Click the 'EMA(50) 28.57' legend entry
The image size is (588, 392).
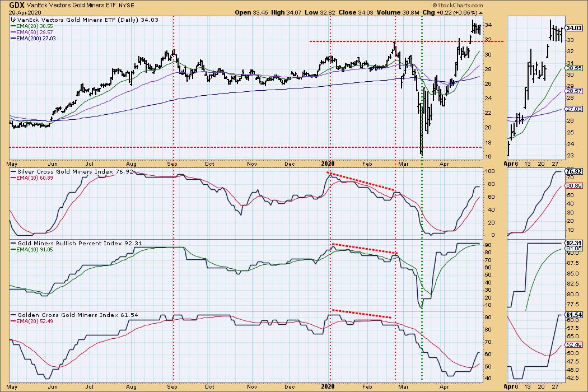32,32
